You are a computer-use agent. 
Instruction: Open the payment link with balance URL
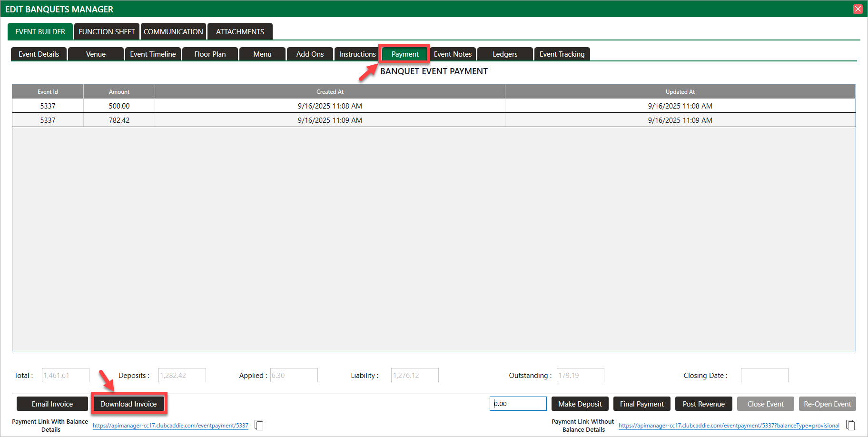tap(170, 426)
